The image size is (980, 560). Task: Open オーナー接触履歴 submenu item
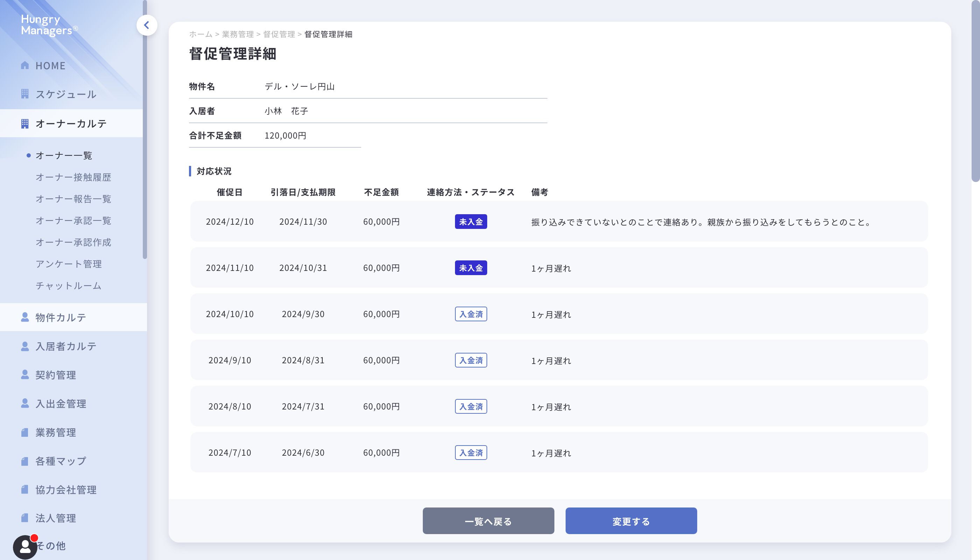coord(73,177)
